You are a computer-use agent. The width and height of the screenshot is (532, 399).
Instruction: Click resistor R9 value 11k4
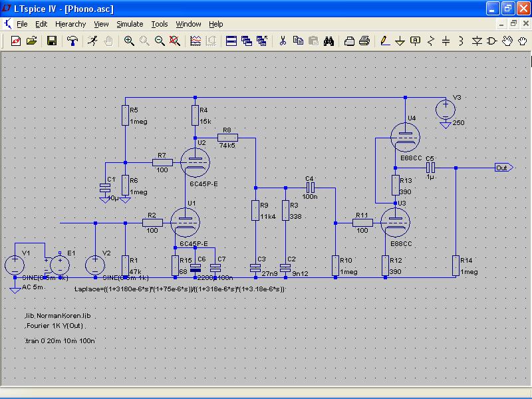tap(268, 217)
